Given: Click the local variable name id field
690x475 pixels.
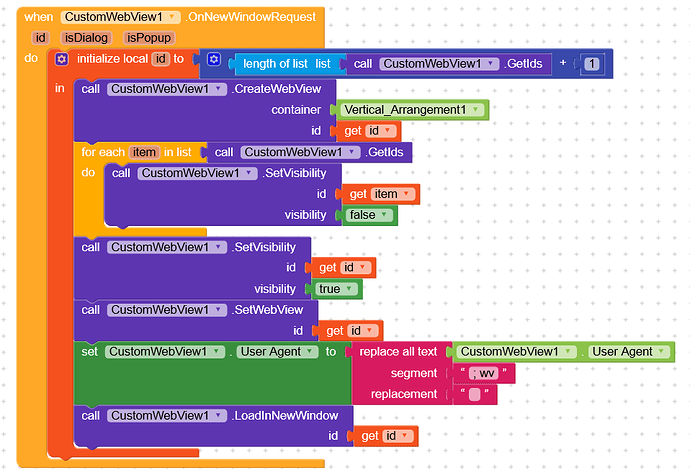Looking at the screenshot, I should 161,59.
